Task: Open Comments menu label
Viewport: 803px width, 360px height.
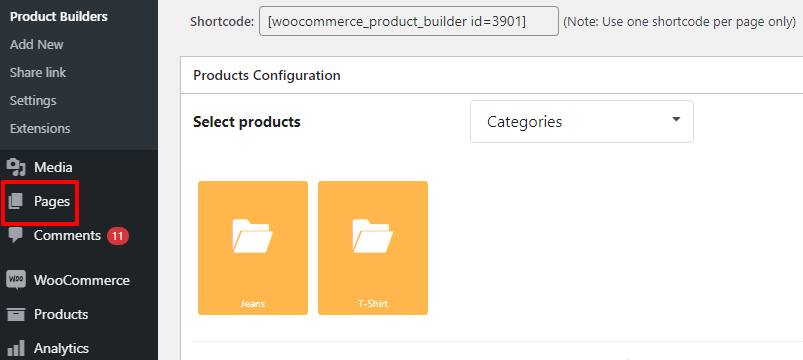Action: [x=68, y=236]
